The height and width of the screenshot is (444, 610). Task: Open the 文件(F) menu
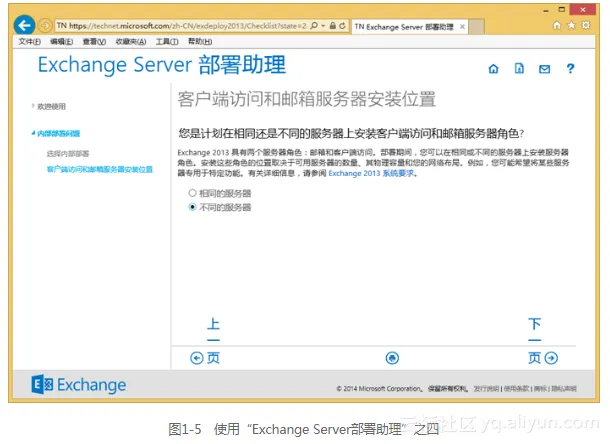click(x=30, y=42)
